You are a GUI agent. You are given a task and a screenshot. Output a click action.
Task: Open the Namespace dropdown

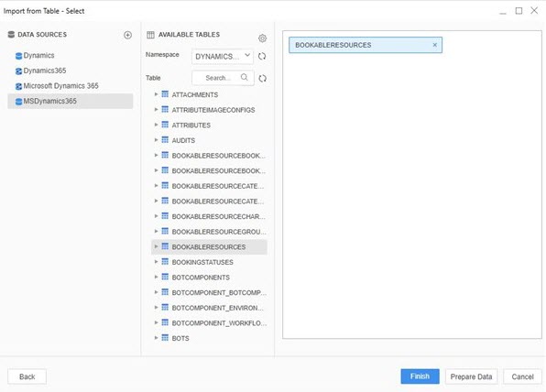click(223, 56)
